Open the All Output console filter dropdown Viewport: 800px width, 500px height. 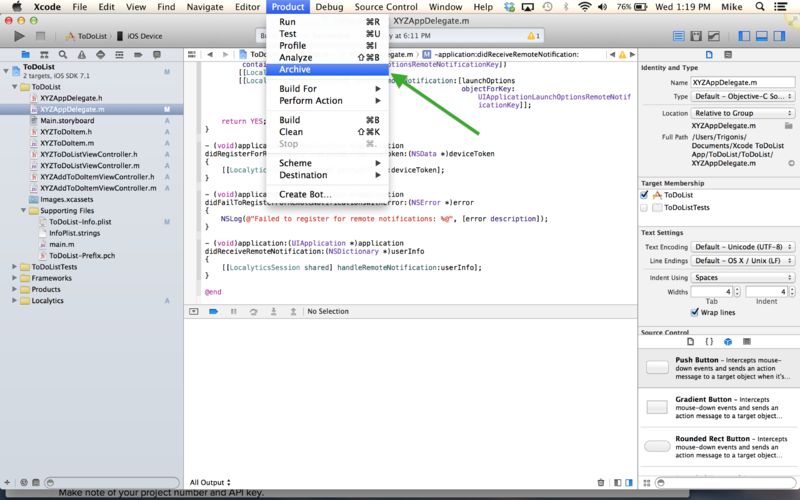(x=210, y=482)
